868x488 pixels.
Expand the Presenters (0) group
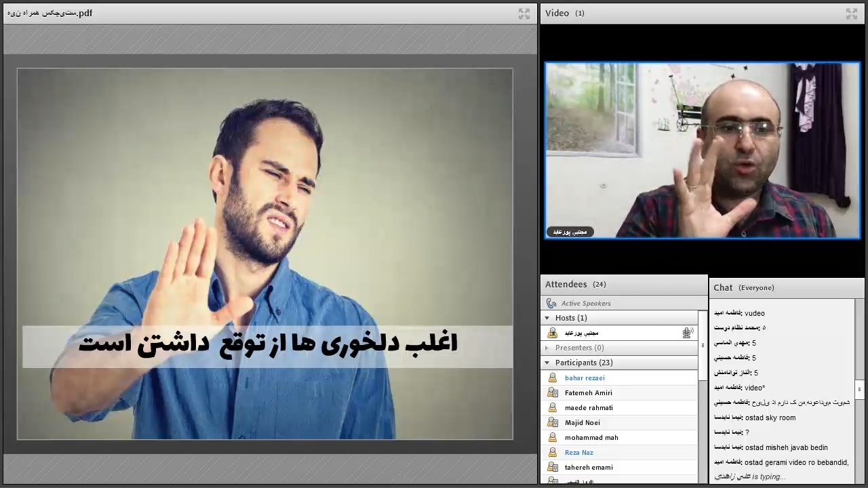pyautogui.click(x=547, y=348)
